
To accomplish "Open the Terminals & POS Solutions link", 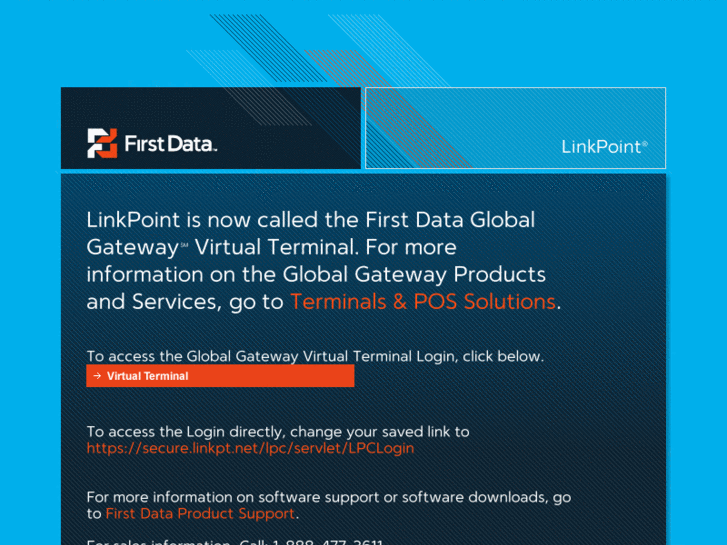I will click(x=422, y=301).
